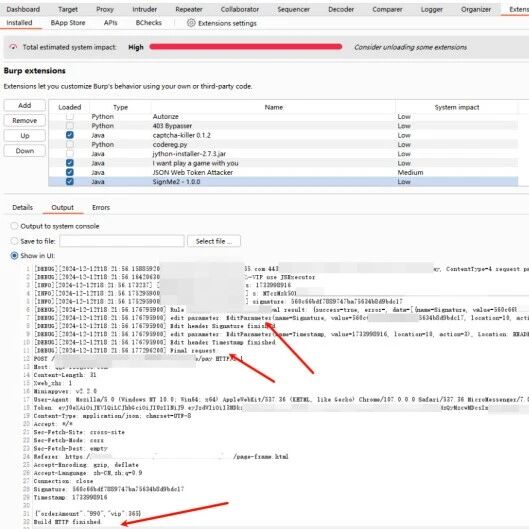The image size is (529, 529).
Task: Select the Autorize row name
Action: click(x=166, y=116)
